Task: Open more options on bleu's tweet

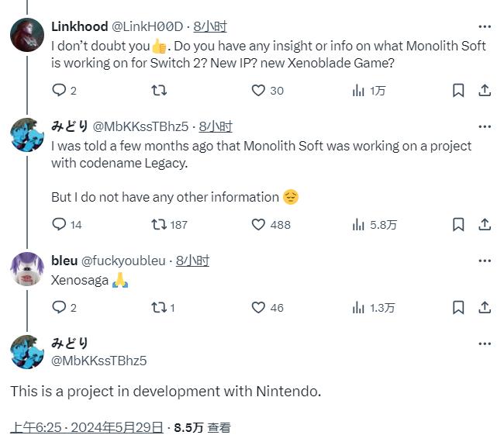Action: coord(485,261)
